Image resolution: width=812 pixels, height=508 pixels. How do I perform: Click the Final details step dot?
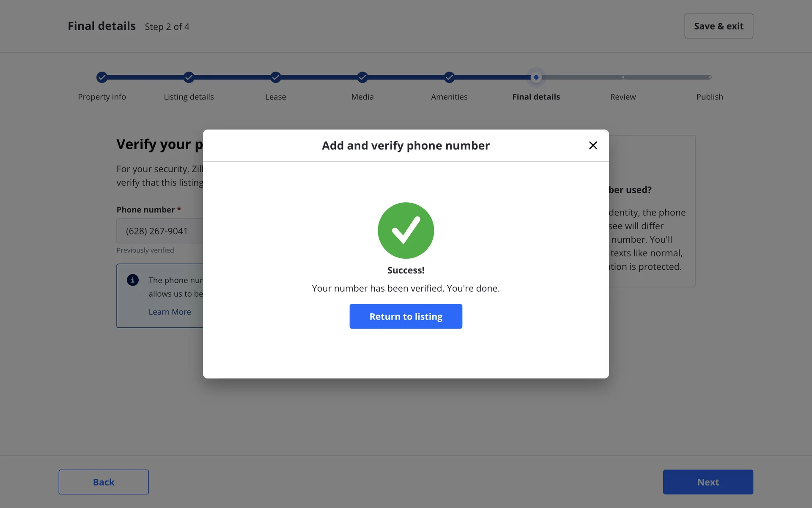pyautogui.click(x=536, y=77)
